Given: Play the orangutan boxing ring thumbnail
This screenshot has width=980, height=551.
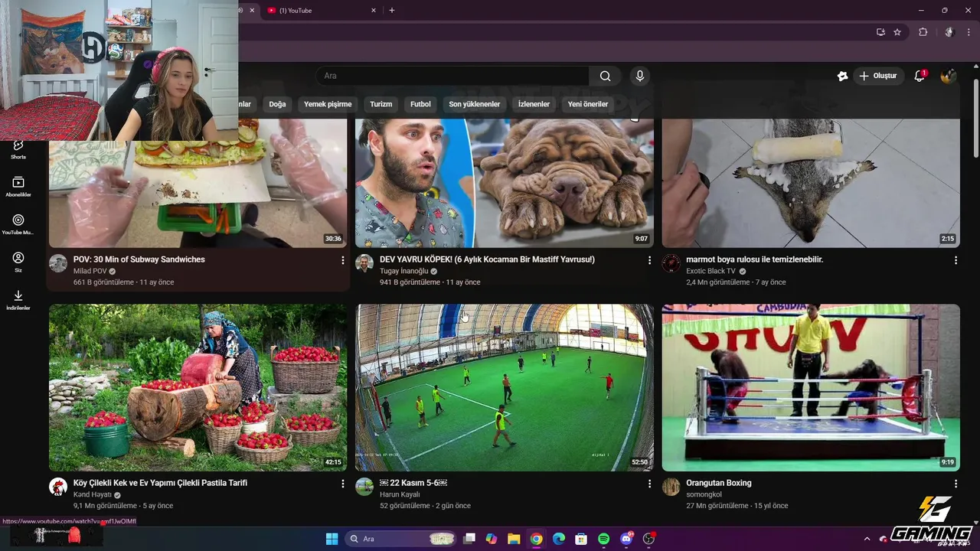Looking at the screenshot, I should [811, 387].
